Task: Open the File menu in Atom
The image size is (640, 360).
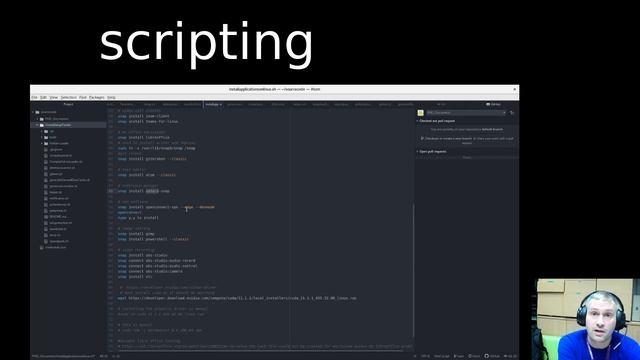Action: tap(34, 98)
